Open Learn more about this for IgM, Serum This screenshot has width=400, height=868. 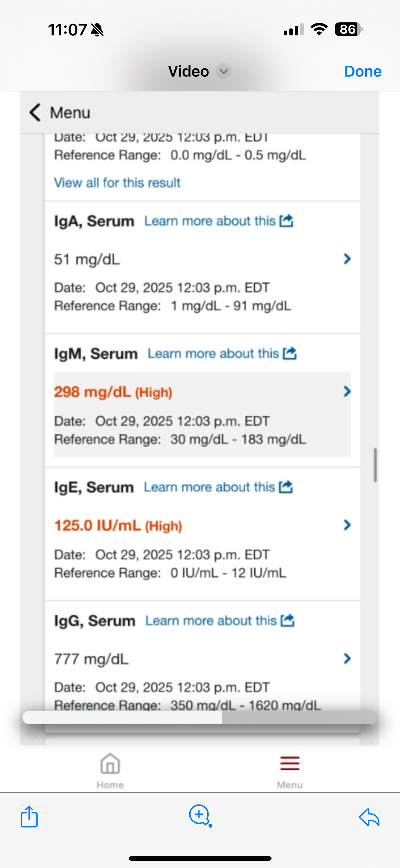pyautogui.click(x=214, y=353)
